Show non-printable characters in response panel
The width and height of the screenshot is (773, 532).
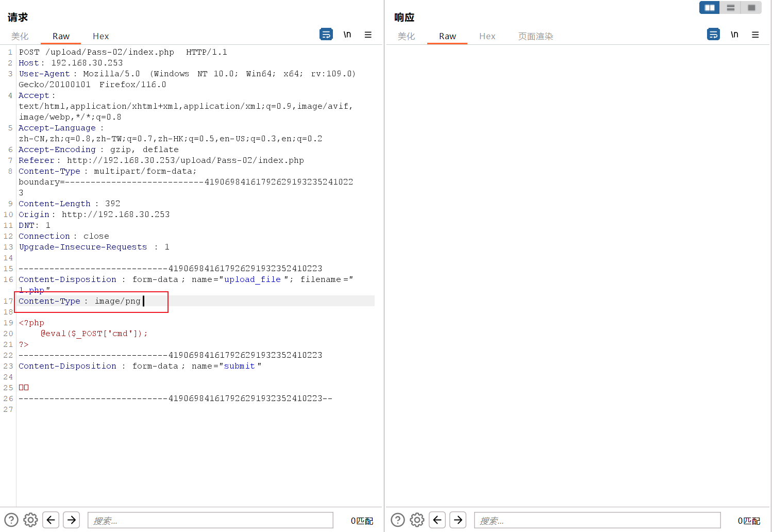(x=734, y=35)
